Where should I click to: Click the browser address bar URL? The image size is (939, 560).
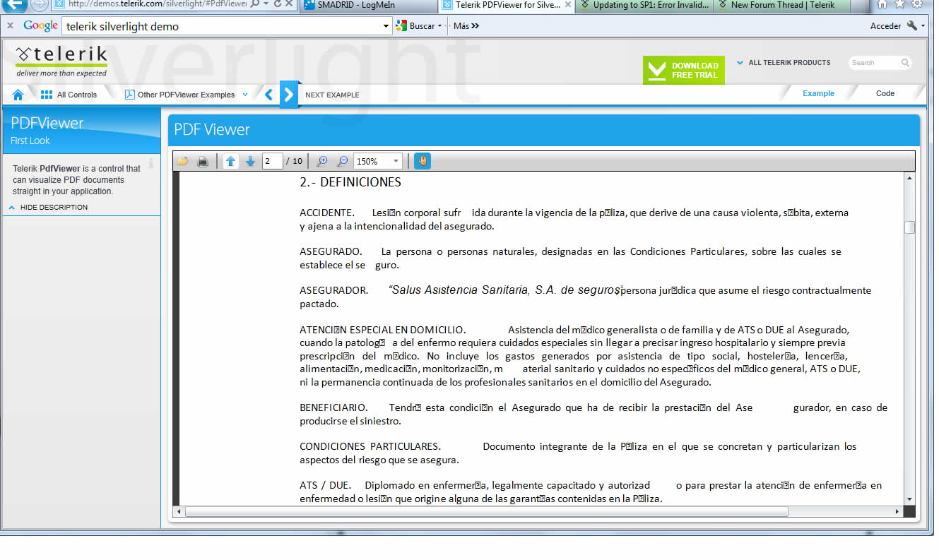click(157, 4)
